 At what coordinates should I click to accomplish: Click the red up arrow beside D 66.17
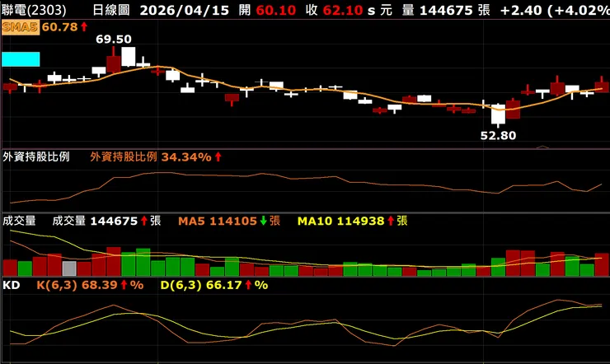tap(248, 285)
